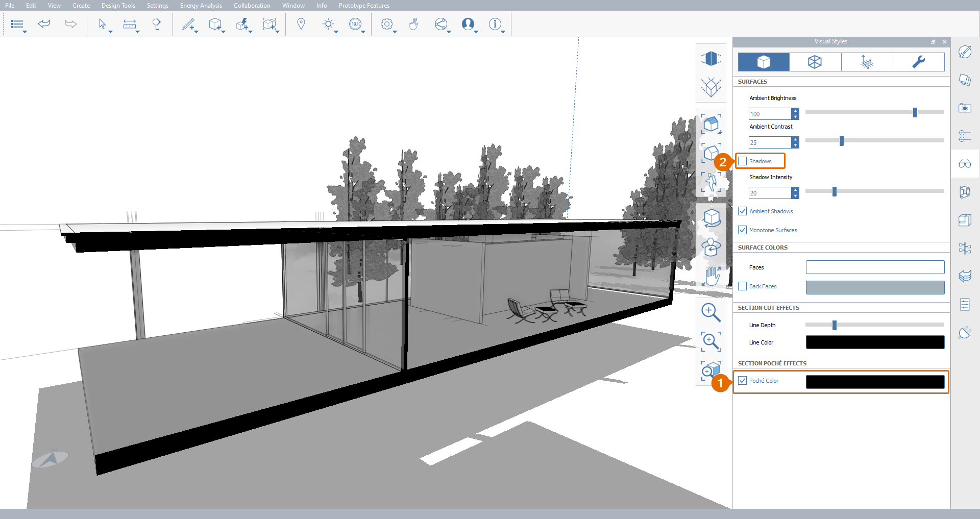This screenshot has height=519, width=980.
Task: Open the Prototype Features menu
Action: 364,6
